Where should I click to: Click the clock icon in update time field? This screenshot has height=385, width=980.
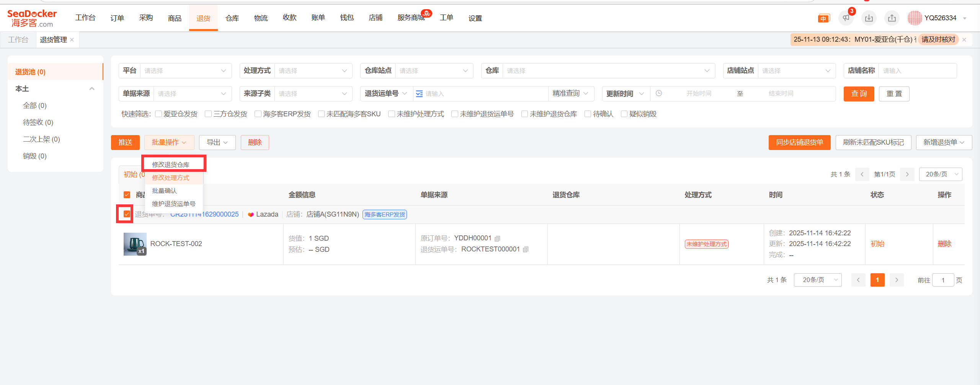[658, 93]
